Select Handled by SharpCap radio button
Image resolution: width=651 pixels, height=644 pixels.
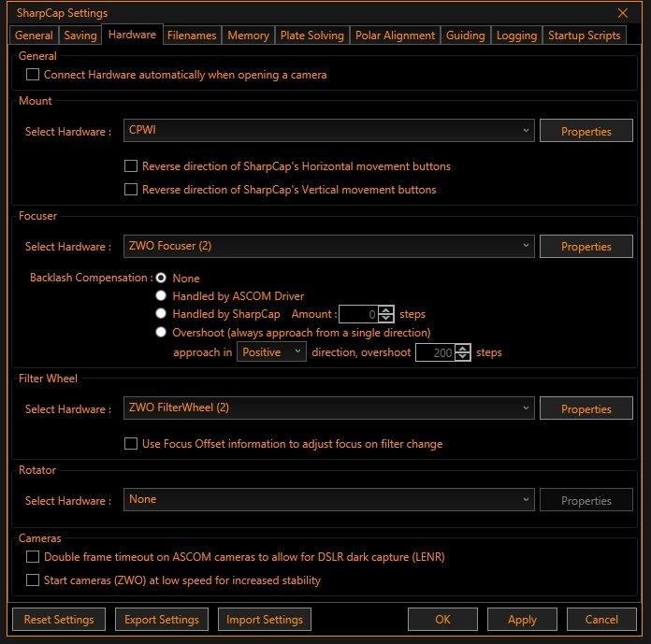[162, 314]
